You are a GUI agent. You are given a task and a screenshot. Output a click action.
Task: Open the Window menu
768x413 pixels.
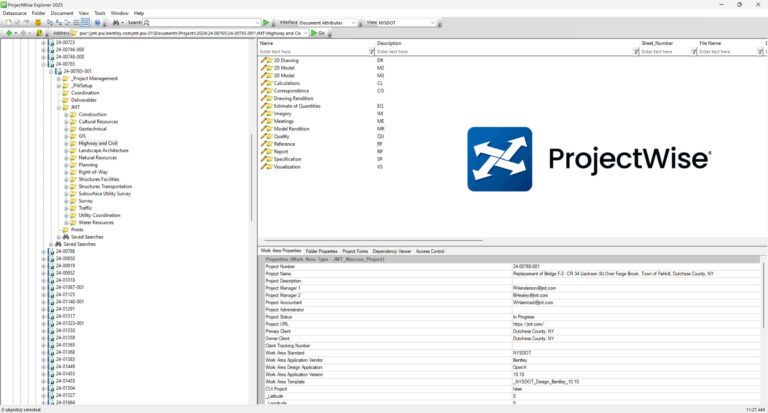(120, 13)
